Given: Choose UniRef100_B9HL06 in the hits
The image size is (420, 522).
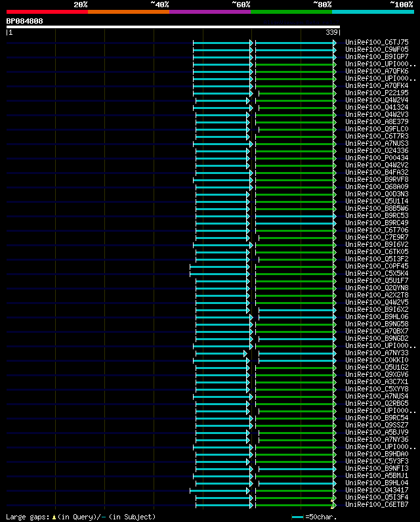Looking at the screenshot, I should [x=377, y=316].
